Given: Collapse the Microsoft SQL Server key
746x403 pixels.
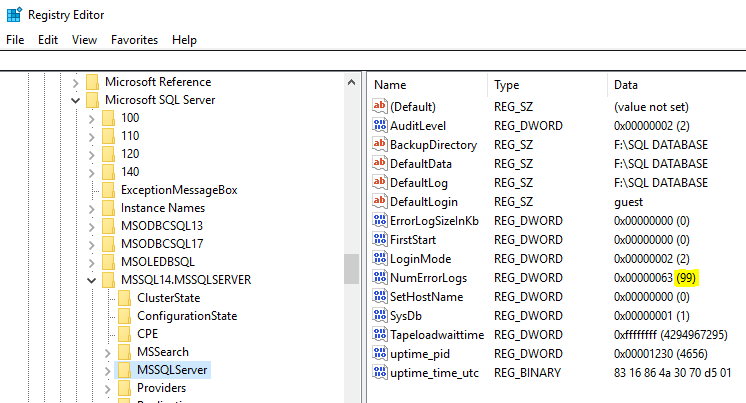Looking at the screenshot, I should coord(75,100).
